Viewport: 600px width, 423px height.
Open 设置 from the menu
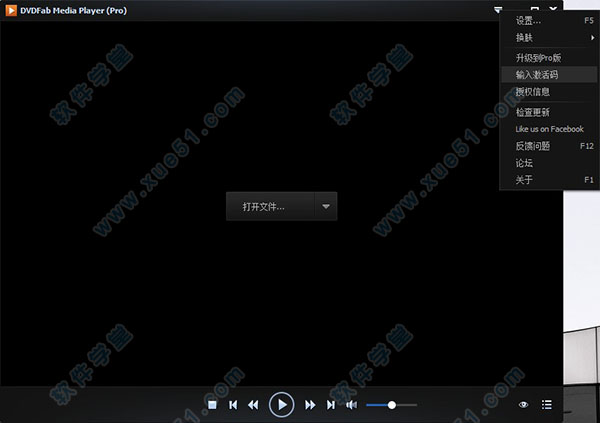click(526, 20)
